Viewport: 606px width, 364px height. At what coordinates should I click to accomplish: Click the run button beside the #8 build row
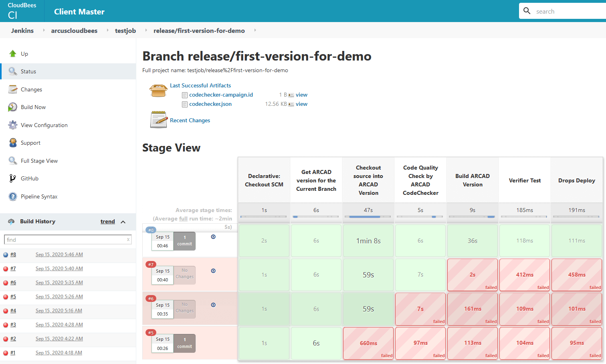(x=213, y=237)
